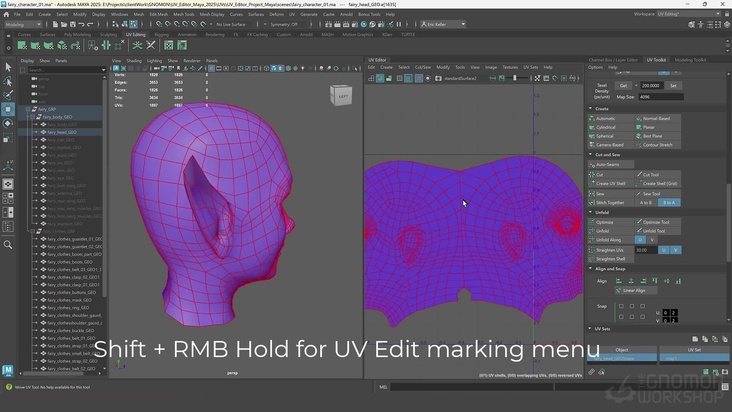
Task: Click the Unfold Tool button
Action: [x=657, y=231]
